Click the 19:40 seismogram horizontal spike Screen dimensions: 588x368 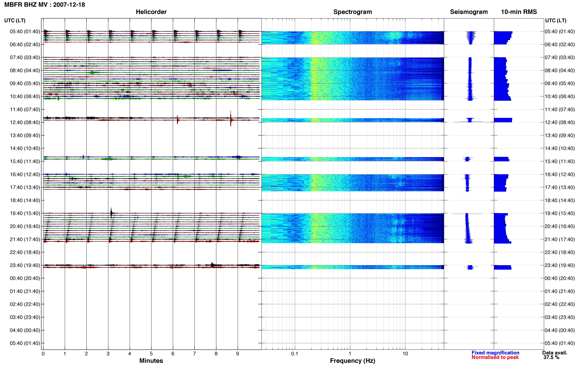click(467, 214)
